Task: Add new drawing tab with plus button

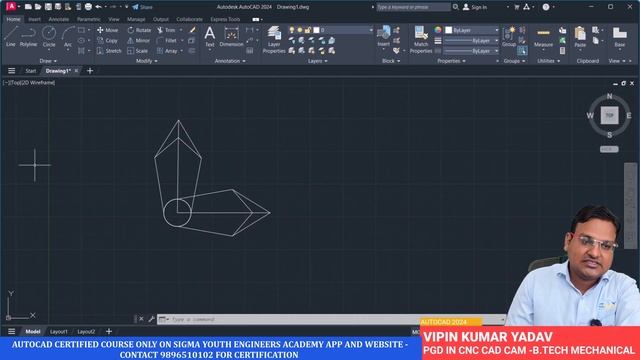Action: 90,71
